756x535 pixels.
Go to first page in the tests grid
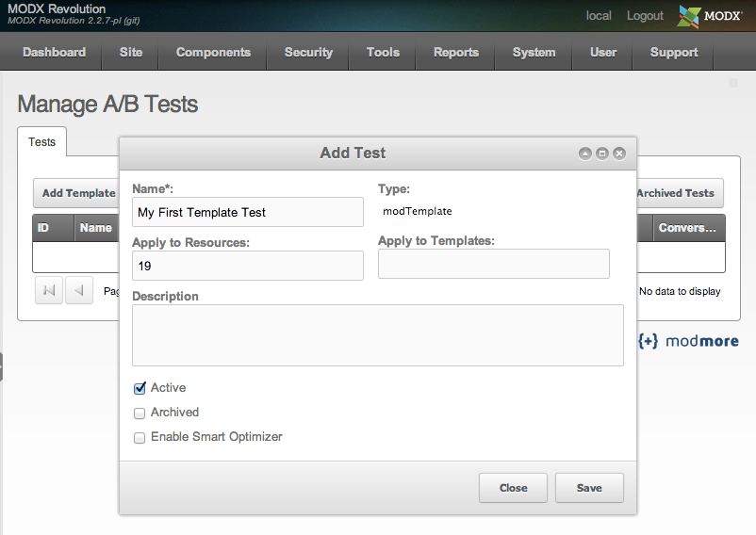point(49,290)
